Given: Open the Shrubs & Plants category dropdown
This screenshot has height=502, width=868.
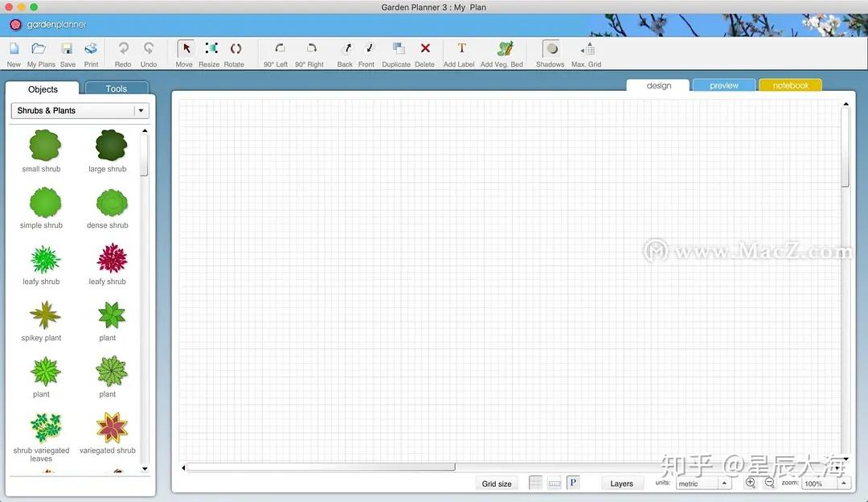Looking at the screenshot, I should [78, 109].
